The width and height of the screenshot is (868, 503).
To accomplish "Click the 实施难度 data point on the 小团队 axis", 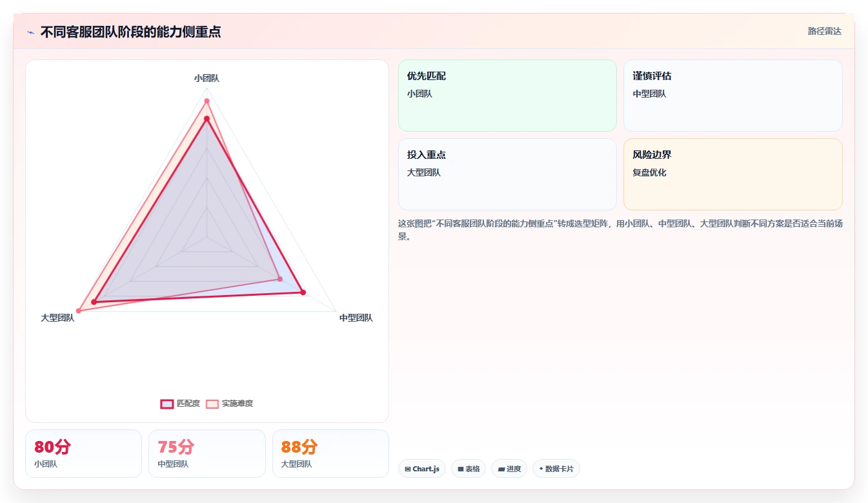I will [x=207, y=101].
